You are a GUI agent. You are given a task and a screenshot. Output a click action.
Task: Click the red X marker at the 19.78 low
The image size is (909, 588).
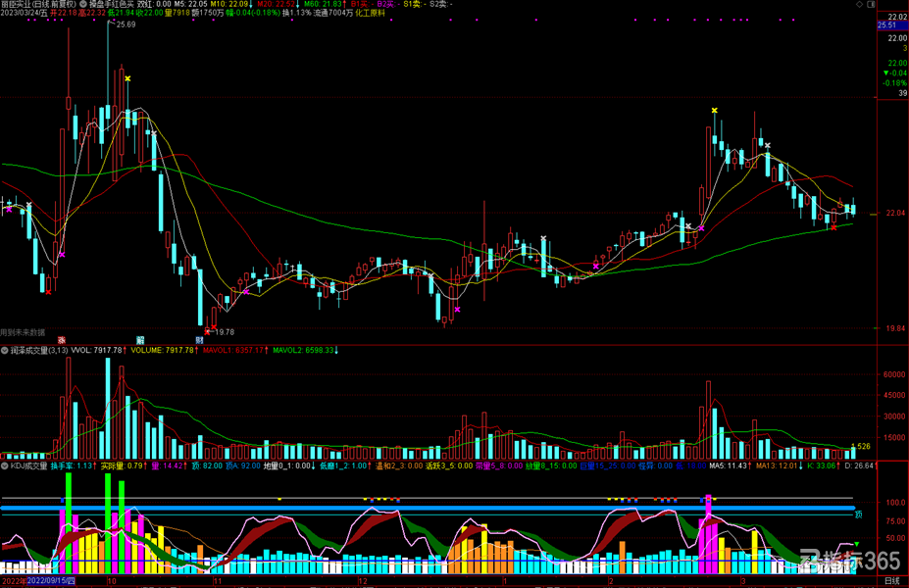207,332
